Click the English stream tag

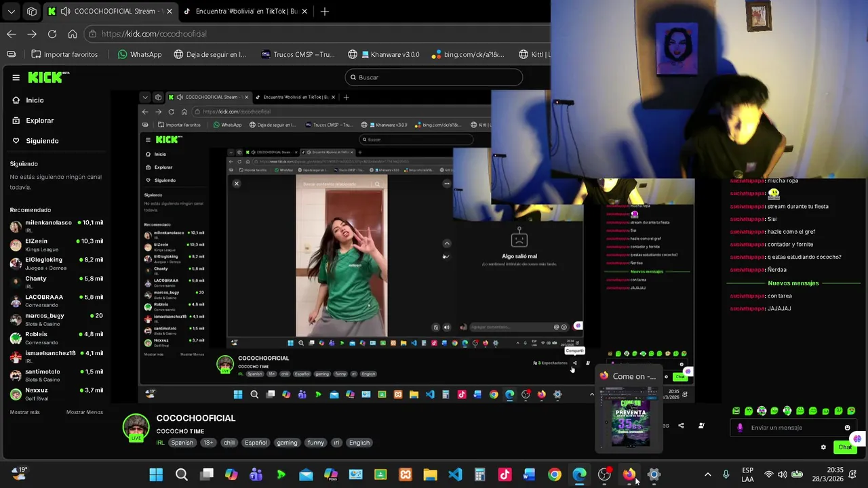point(359,443)
